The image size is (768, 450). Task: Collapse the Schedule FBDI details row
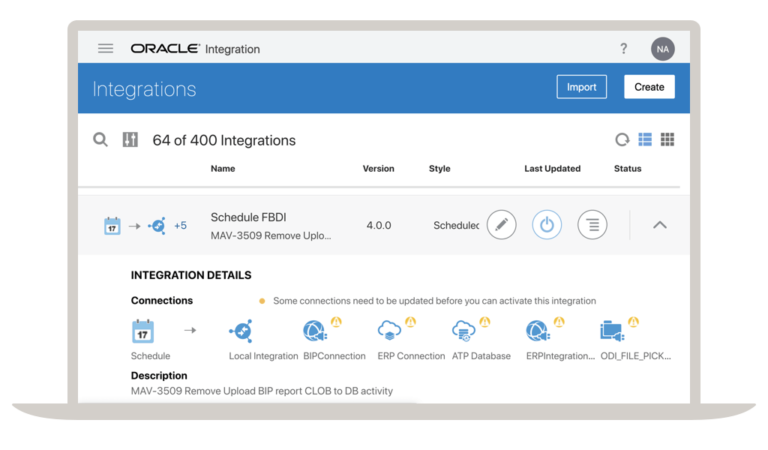click(660, 225)
